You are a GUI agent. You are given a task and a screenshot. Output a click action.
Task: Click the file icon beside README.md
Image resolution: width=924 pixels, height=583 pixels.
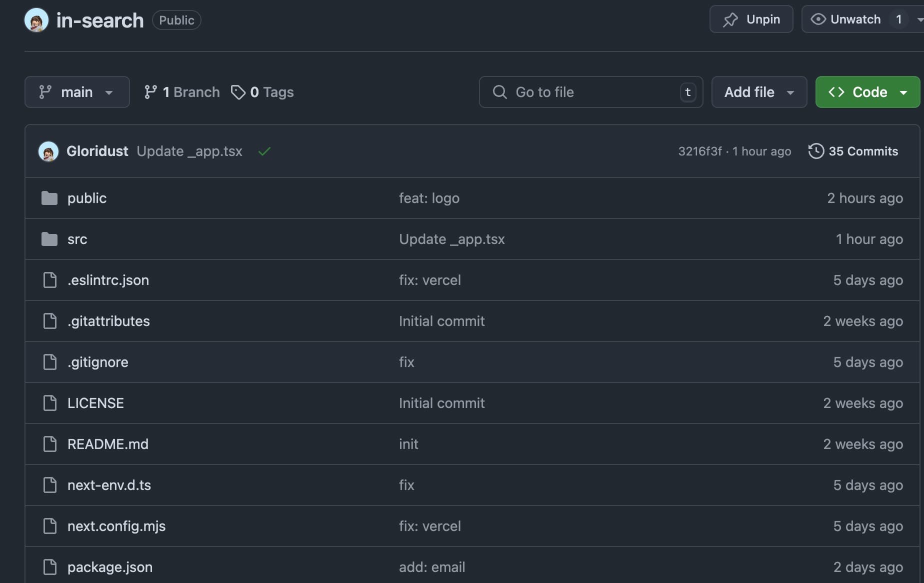[x=50, y=444]
